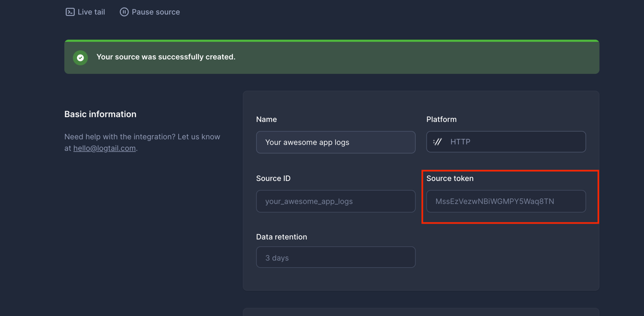Select the Live tail option
The image size is (644, 316).
tap(85, 11)
